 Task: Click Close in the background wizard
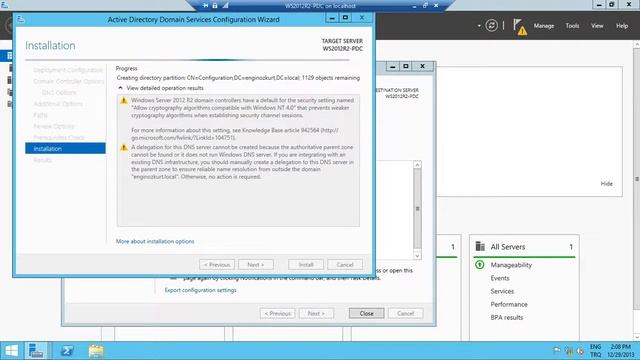pyautogui.click(x=367, y=313)
